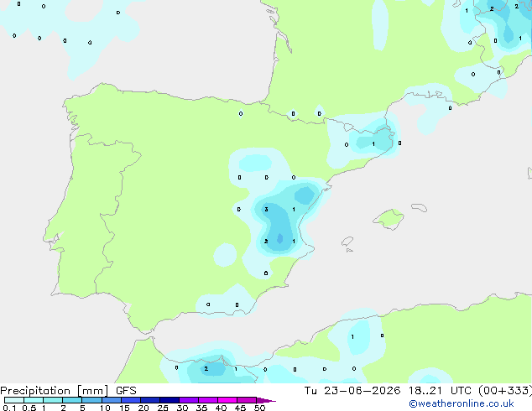Select the 20–25 mm legend color box
Viewport: 532px width, 411px height.
150,400
